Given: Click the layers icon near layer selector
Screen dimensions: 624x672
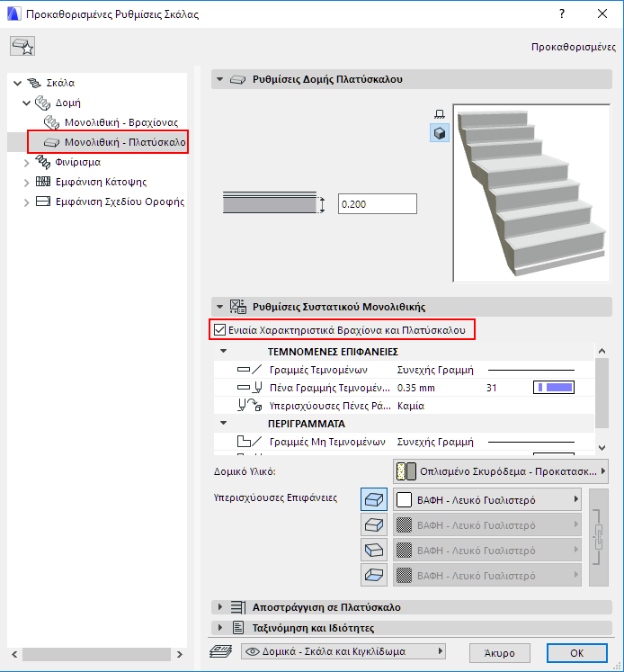Looking at the screenshot, I should [x=221, y=651].
